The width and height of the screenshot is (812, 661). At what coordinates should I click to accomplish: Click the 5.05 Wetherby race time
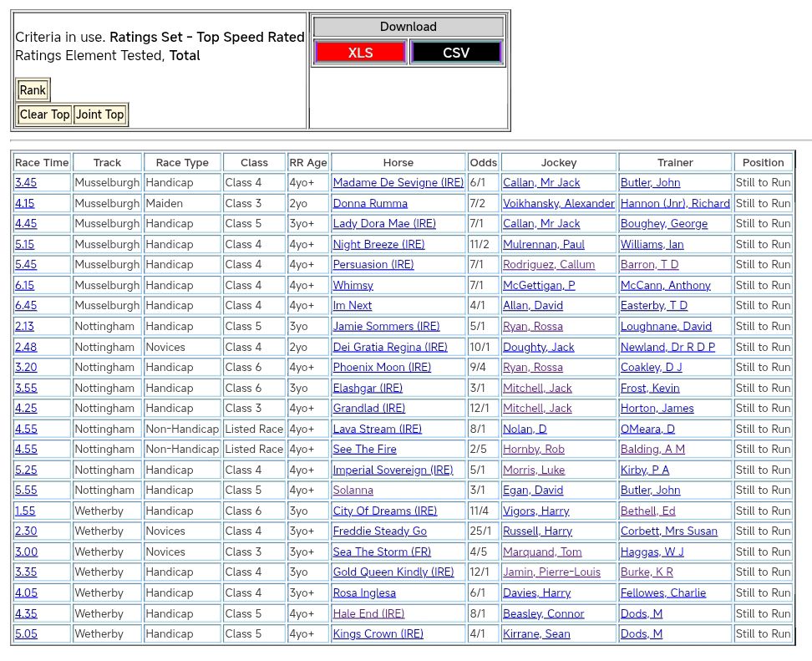pyautogui.click(x=25, y=634)
